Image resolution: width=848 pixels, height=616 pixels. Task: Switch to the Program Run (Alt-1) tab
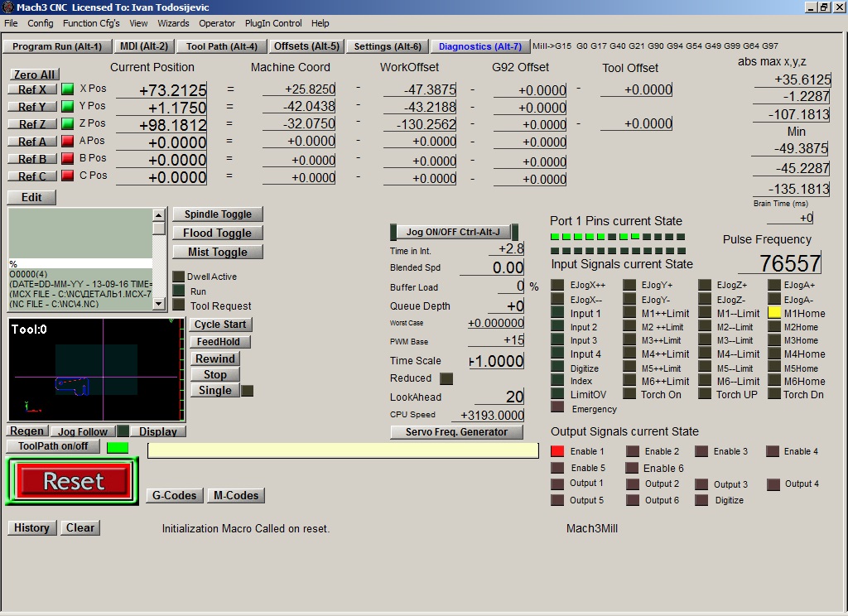tap(57, 46)
